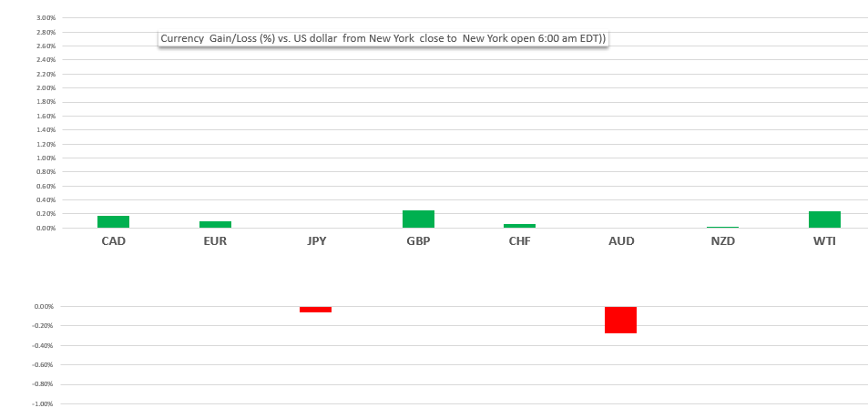Screen dimensions: 868x408
Task: Click the -0.40% axis label
Action: [44, 346]
